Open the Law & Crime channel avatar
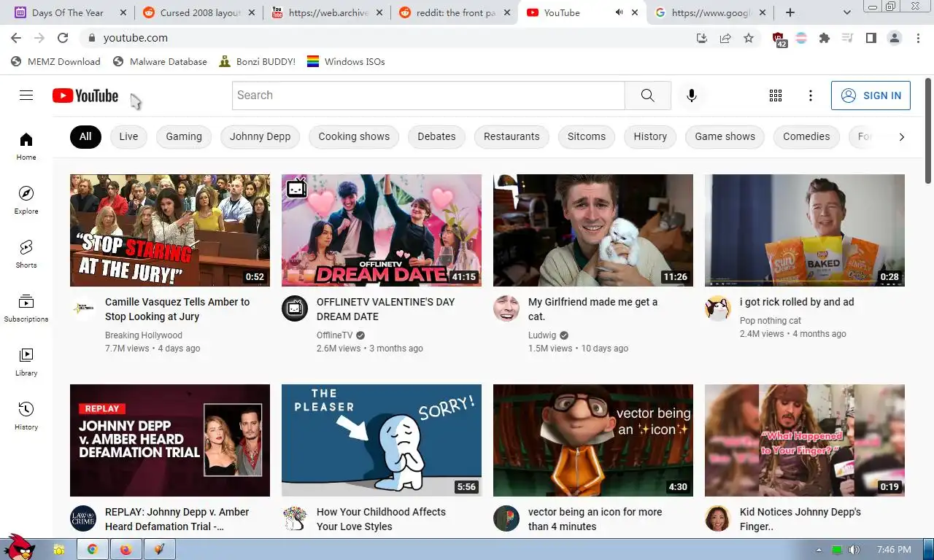 [83, 518]
